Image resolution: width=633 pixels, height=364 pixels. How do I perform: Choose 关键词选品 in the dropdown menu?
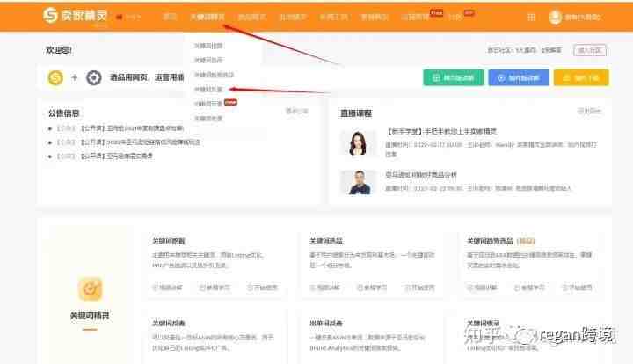[x=208, y=60]
